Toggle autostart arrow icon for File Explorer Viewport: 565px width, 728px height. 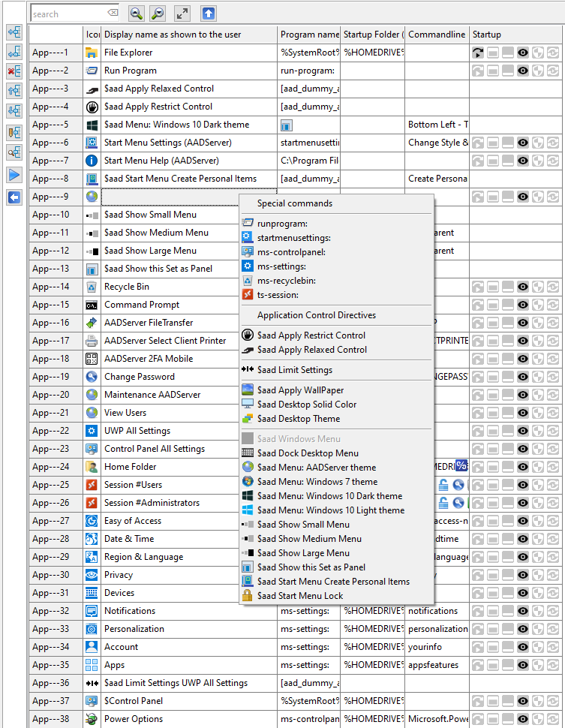tap(478, 53)
